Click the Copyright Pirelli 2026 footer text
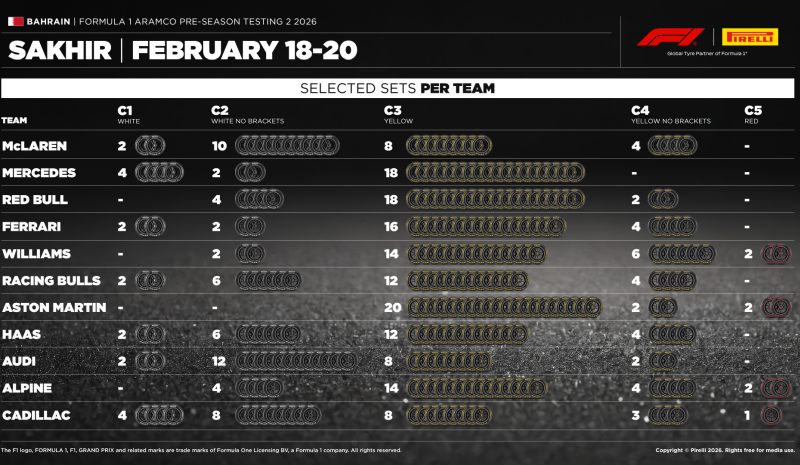This screenshot has height=465, width=800. pyautogui.click(x=715, y=450)
